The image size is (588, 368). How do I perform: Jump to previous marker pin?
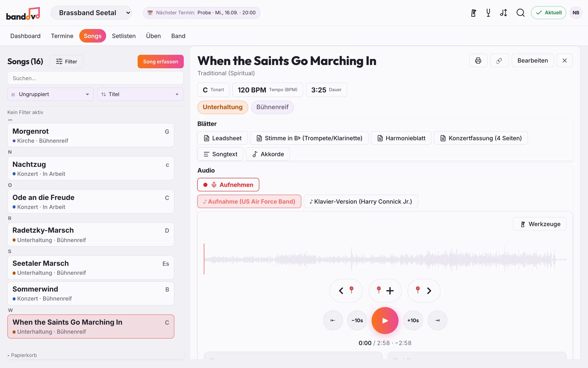pyautogui.click(x=346, y=290)
